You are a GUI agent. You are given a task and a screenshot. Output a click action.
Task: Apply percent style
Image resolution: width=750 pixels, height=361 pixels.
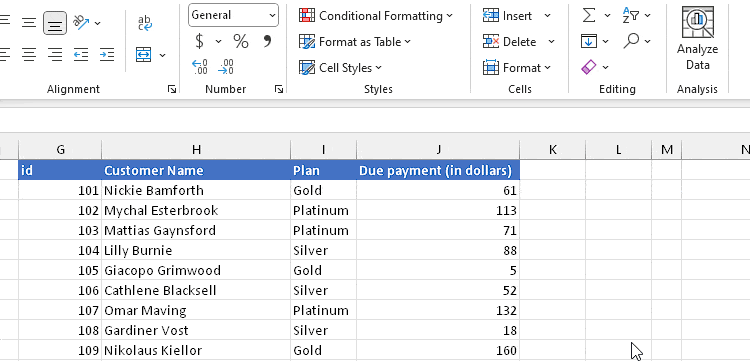[x=241, y=42]
